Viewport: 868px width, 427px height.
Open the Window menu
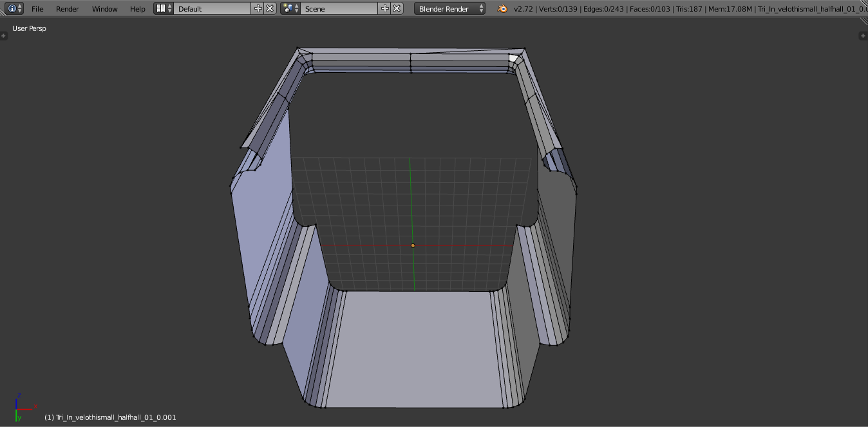tap(104, 9)
